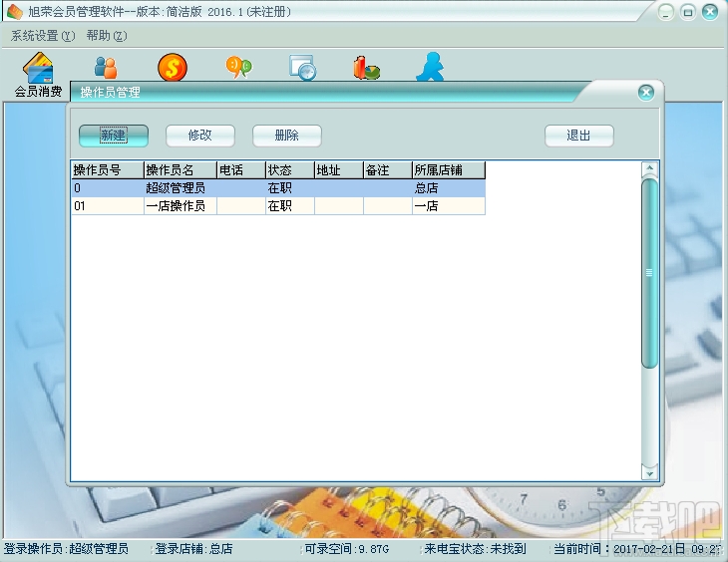
Task: Click the blue running person icon
Action: pos(431,68)
